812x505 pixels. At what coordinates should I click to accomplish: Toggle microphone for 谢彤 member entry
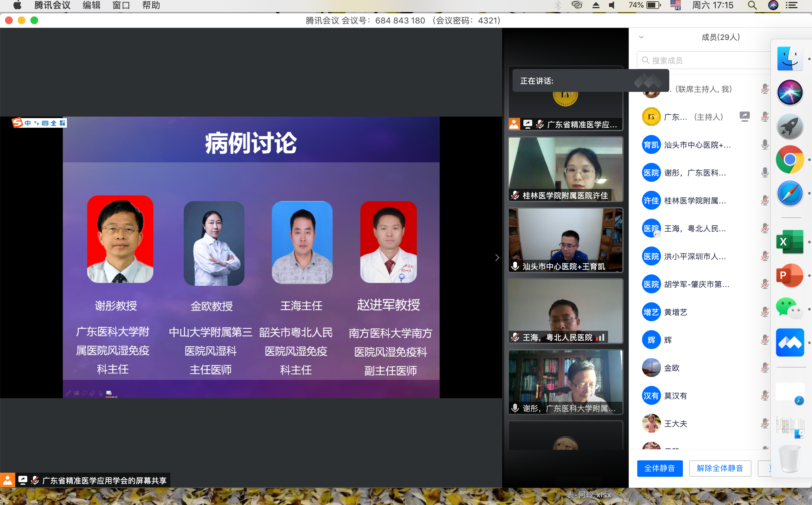coord(764,173)
